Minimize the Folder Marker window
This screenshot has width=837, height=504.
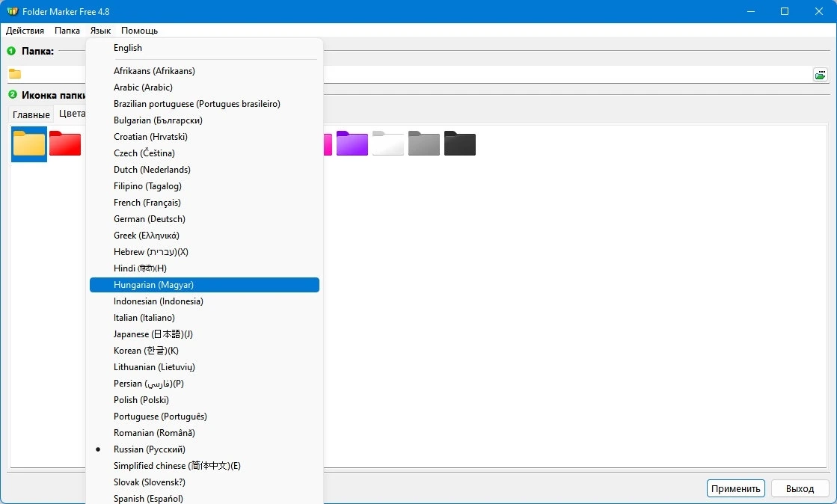[x=750, y=11]
